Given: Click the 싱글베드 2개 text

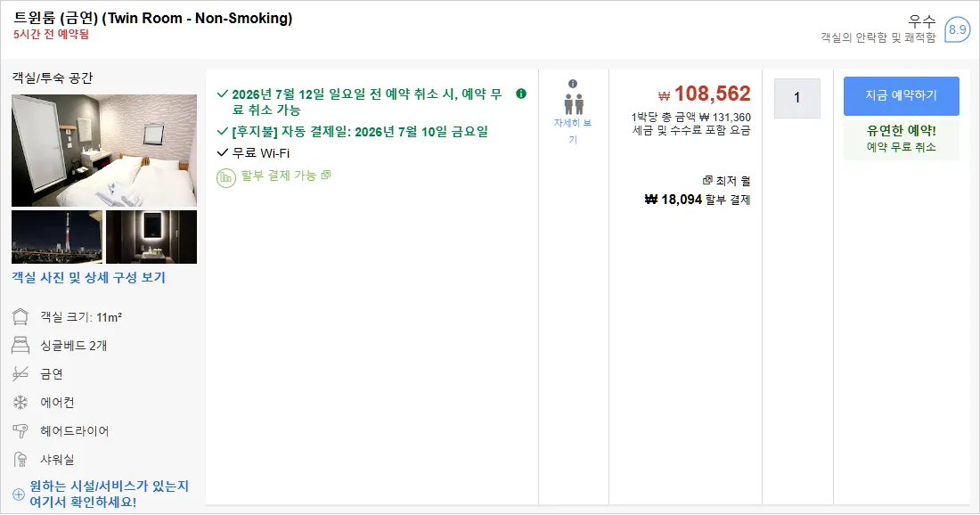Looking at the screenshot, I should [74, 346].
